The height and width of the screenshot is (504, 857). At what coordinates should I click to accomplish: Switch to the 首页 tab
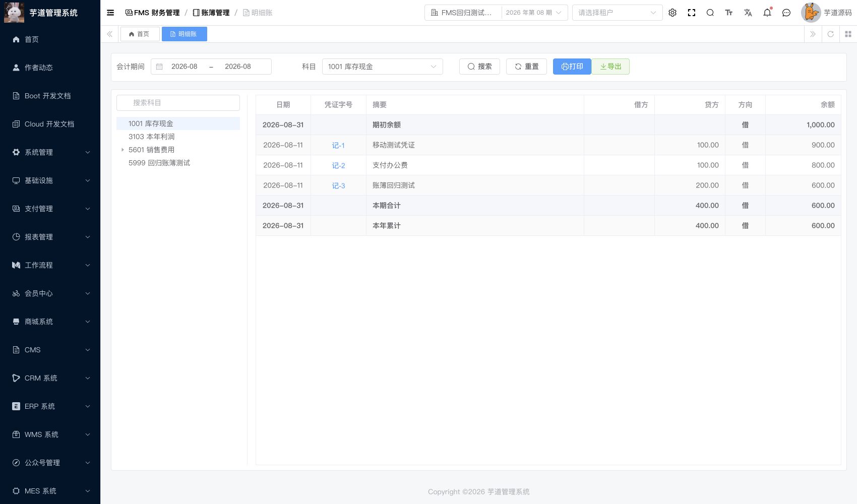coord(140,34)
